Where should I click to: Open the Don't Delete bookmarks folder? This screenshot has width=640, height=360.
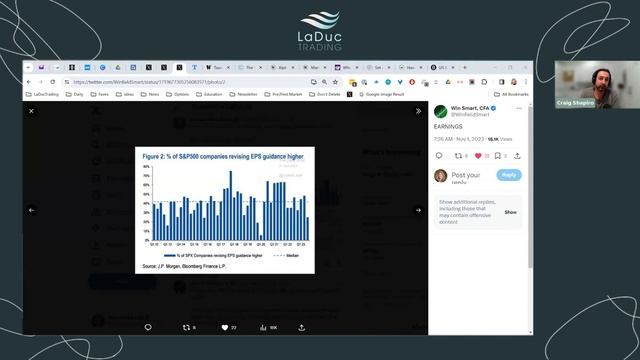(325, 94)
